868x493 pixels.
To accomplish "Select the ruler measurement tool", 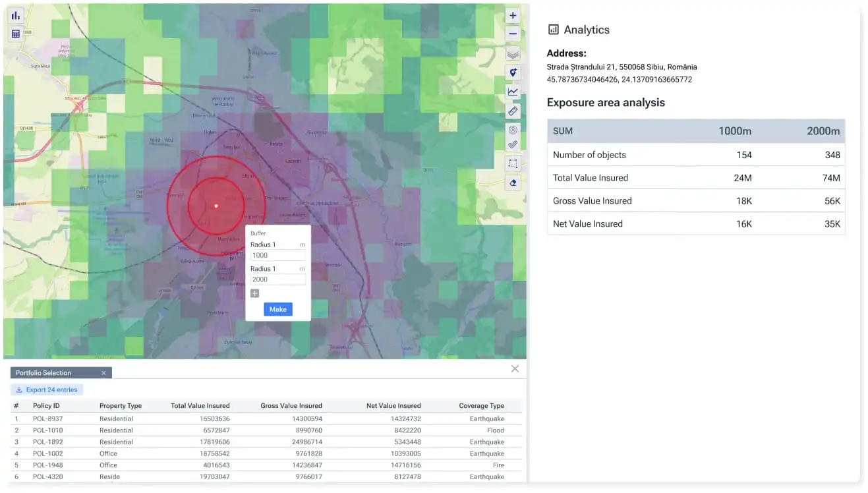I will click(x=513, y=111).
